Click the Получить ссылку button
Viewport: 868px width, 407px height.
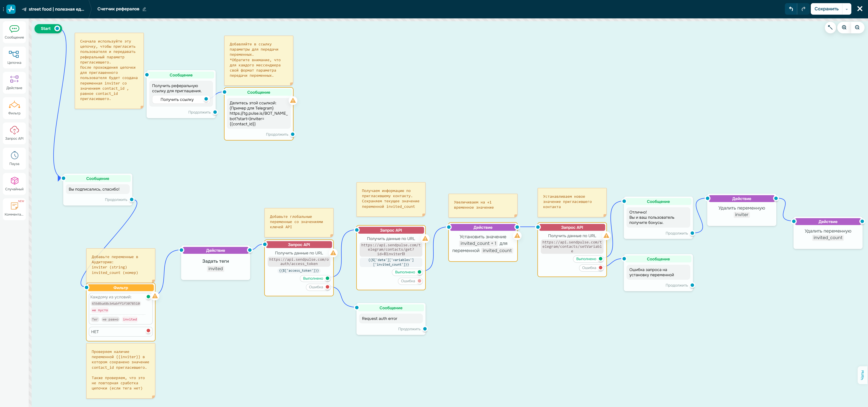click(x=177, y=99)
